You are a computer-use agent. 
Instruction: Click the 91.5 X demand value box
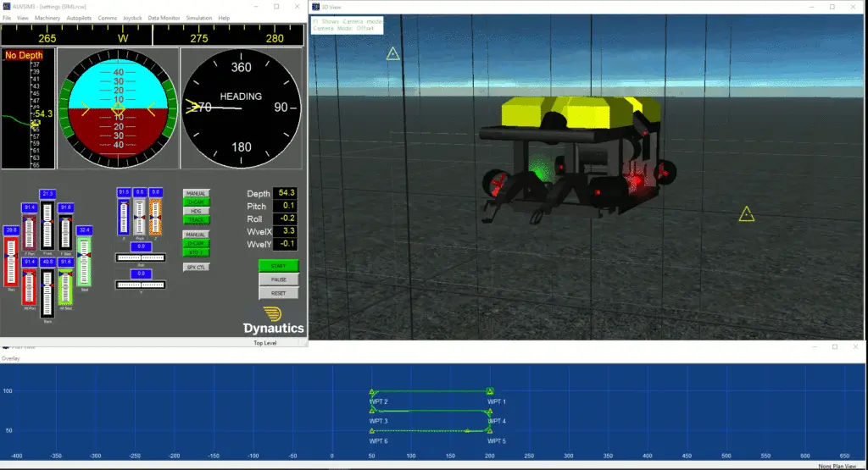click(x=124, y=192)
